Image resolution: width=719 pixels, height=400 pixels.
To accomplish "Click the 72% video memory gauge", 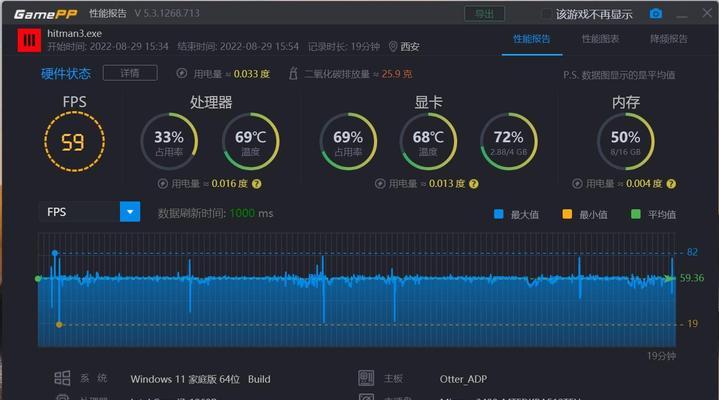I will [x=509, y=141].
